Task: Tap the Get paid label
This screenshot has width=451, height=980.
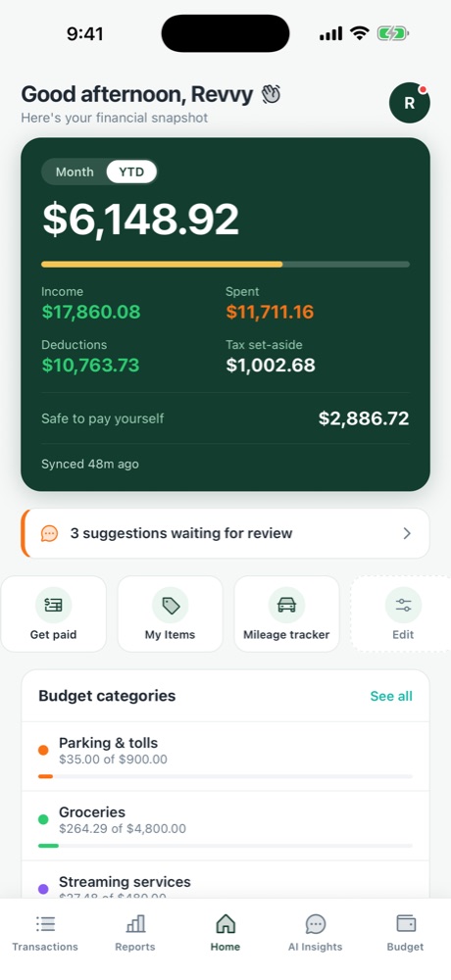Action: (53, 635)
